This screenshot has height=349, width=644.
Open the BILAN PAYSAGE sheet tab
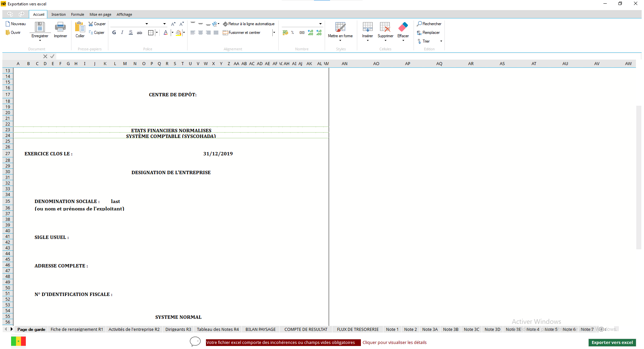coord(260,329)
